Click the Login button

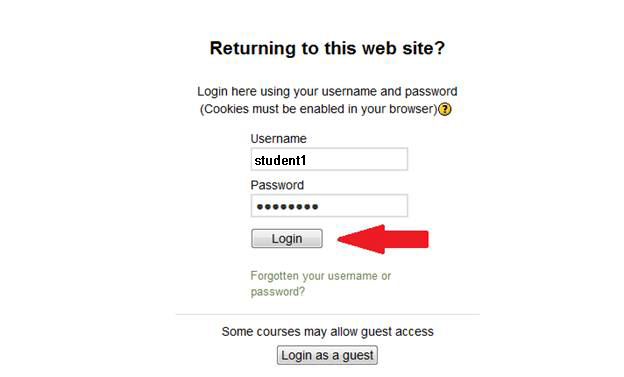[287, 238]
